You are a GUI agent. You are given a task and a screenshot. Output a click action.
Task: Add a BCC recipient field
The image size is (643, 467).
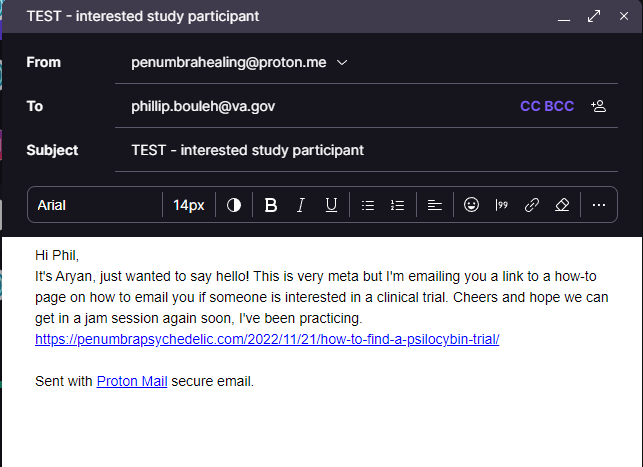pyautogui.click(x=559, y=106)
